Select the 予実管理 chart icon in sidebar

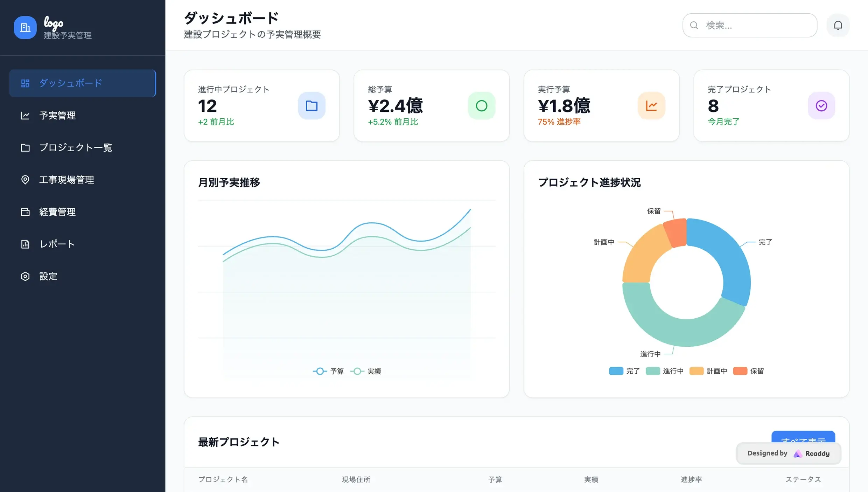(25, 115)
